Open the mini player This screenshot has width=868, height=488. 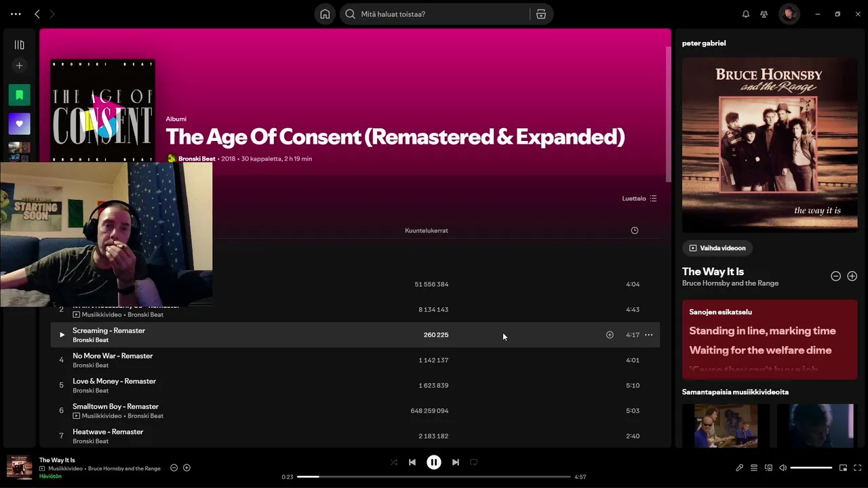click(x=843, y=468)
